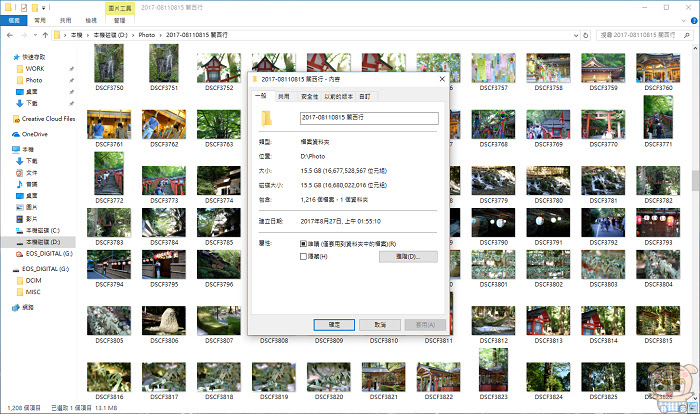Click the folder name text field

pyautogui.click(x=369, y=118)
